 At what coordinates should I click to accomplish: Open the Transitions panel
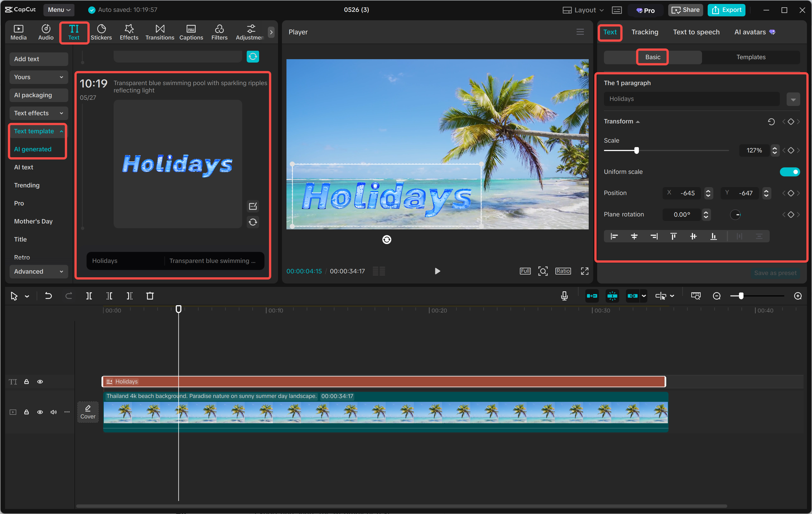click(x=160, y=32)
